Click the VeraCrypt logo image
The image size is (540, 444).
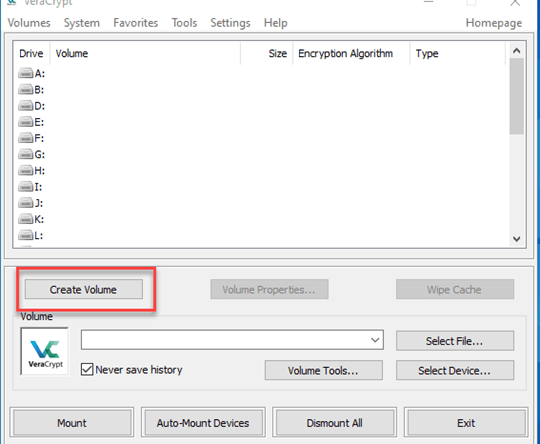click(45, 351)
